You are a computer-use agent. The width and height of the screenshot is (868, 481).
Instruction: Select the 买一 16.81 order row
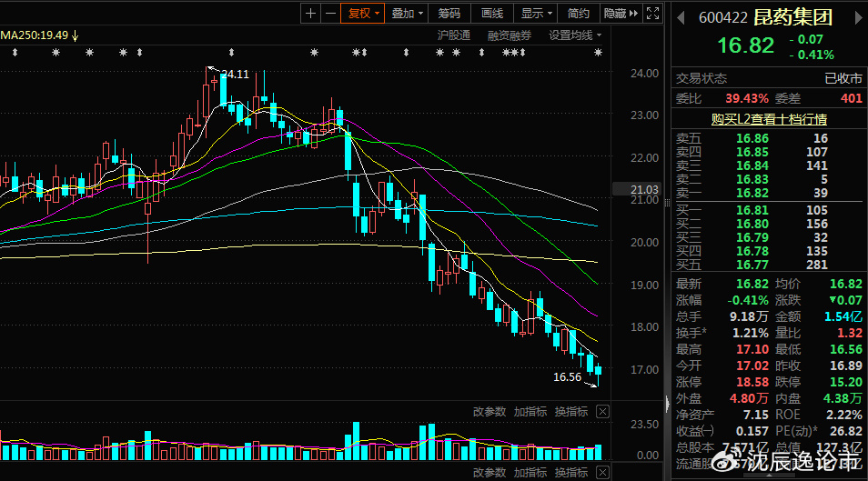pos(769,210)
